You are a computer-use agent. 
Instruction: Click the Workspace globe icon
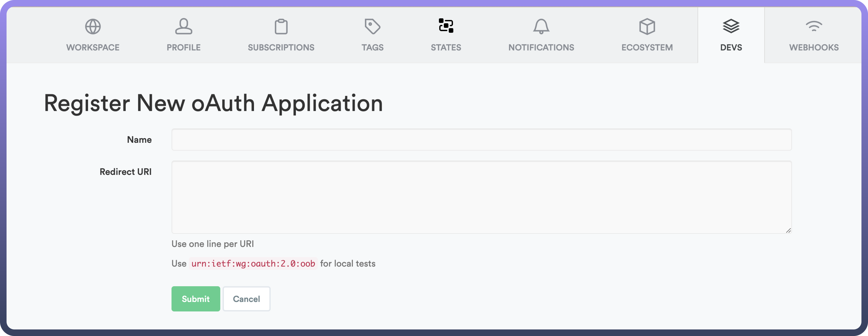pos(93,27)
